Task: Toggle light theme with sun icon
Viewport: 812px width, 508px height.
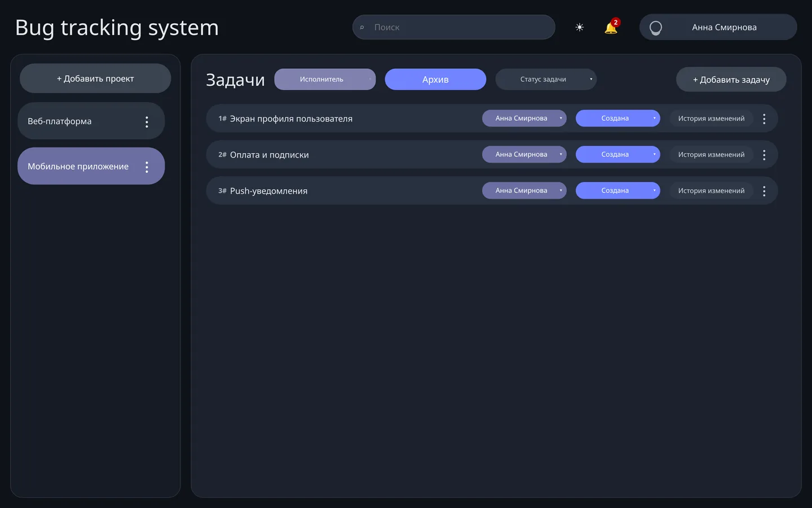Action: point(579,27)
